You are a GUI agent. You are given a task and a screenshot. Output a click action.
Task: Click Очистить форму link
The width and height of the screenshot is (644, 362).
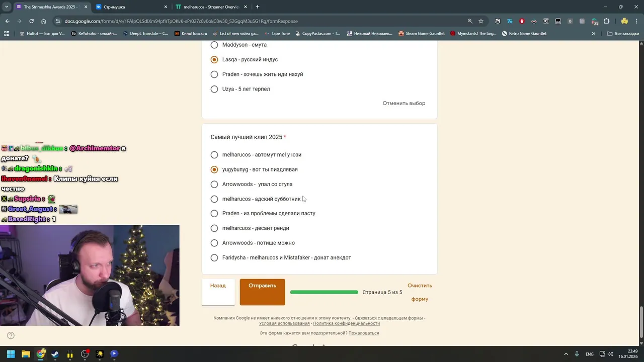pyautogui.click(x=420, y=292)
